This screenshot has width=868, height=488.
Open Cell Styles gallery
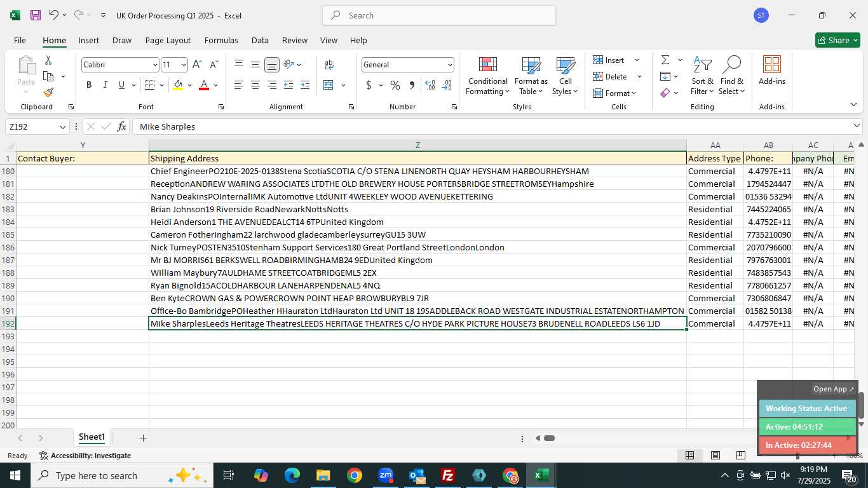pyautogui.click(x=565, y=76)
